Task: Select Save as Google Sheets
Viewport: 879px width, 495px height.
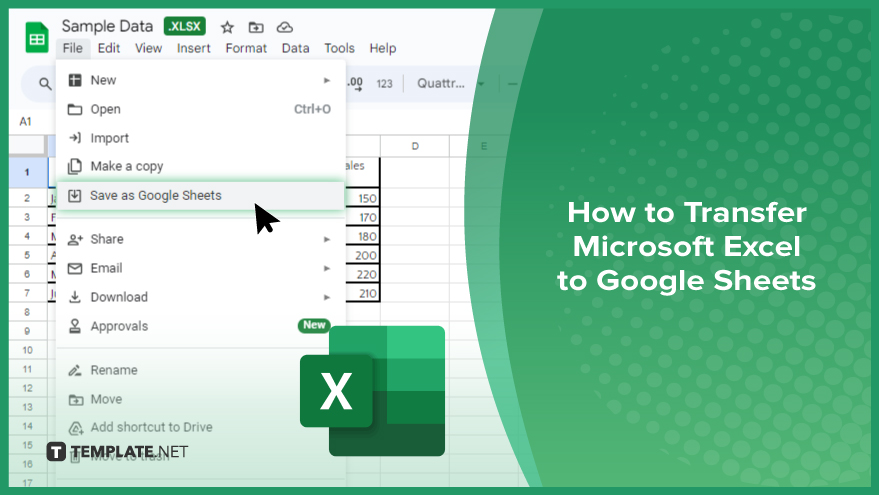Action: pos(201,195)
